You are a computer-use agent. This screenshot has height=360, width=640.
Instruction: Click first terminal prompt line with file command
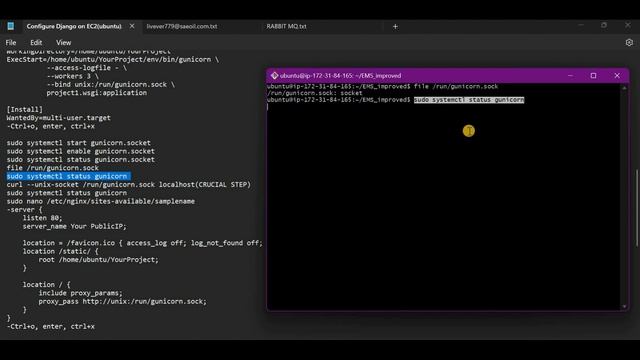(x=382, y=87)
